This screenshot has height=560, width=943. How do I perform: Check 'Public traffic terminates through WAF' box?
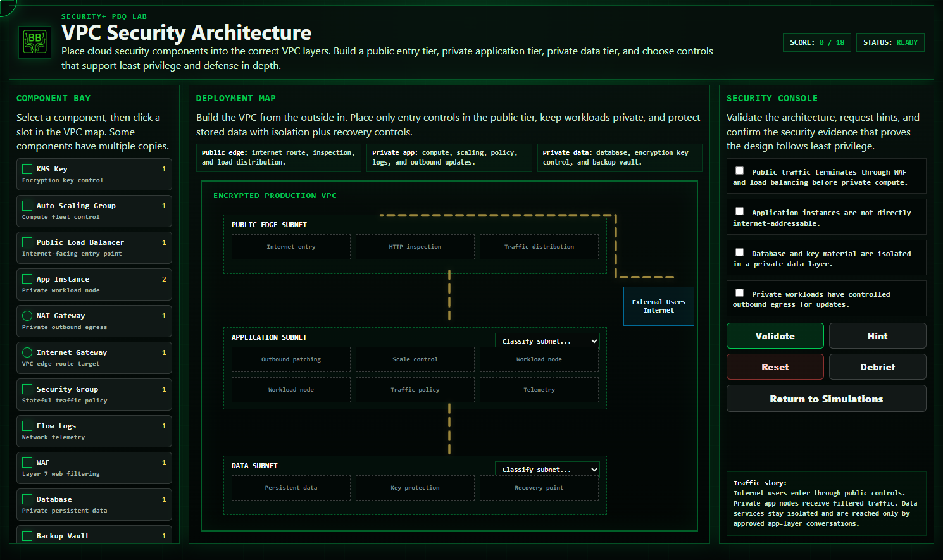pyautogui.click(x=739, y=171)
